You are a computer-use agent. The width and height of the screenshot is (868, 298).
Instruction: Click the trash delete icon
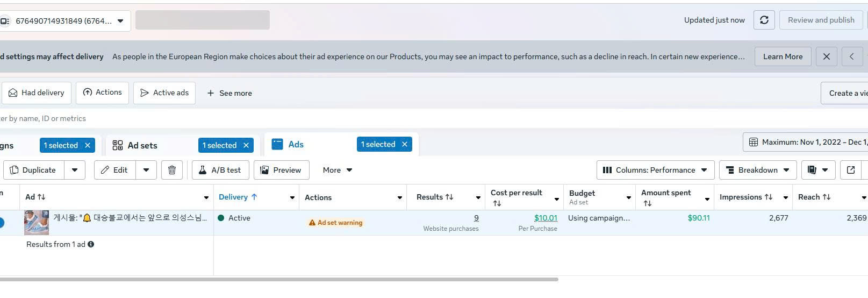pyautogui.click(x=172, y=170)
